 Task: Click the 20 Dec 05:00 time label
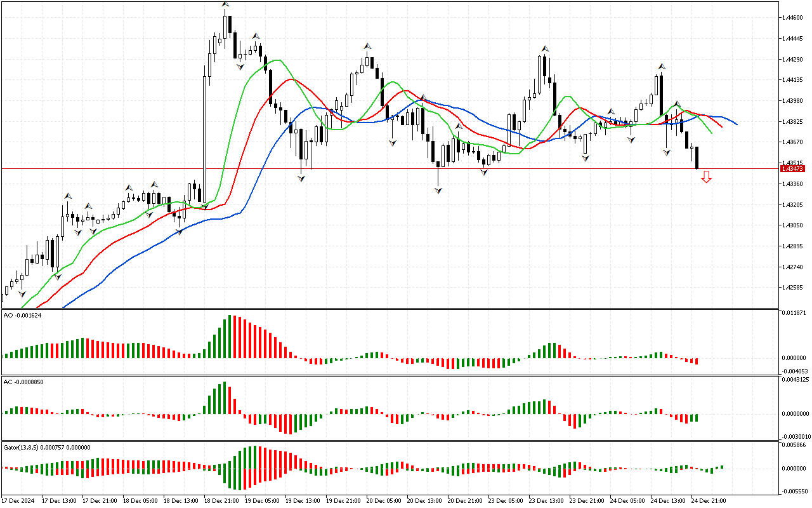384,500
